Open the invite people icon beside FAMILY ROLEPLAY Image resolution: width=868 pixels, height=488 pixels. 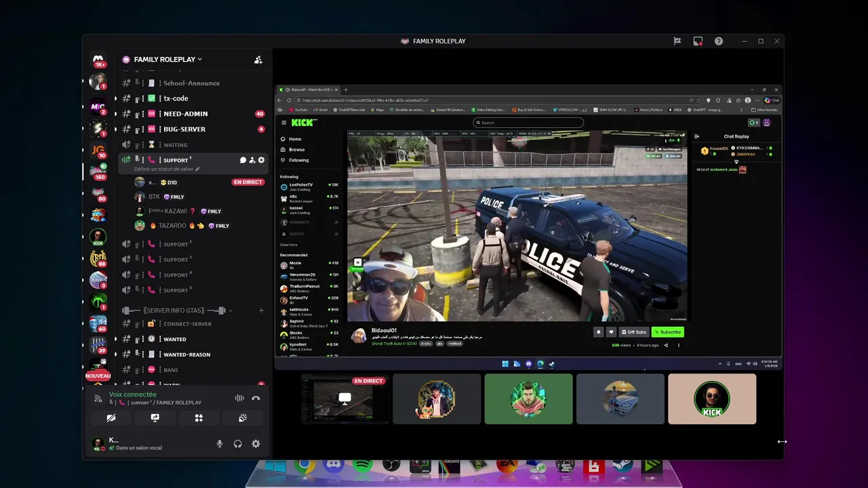pos(258,60)
